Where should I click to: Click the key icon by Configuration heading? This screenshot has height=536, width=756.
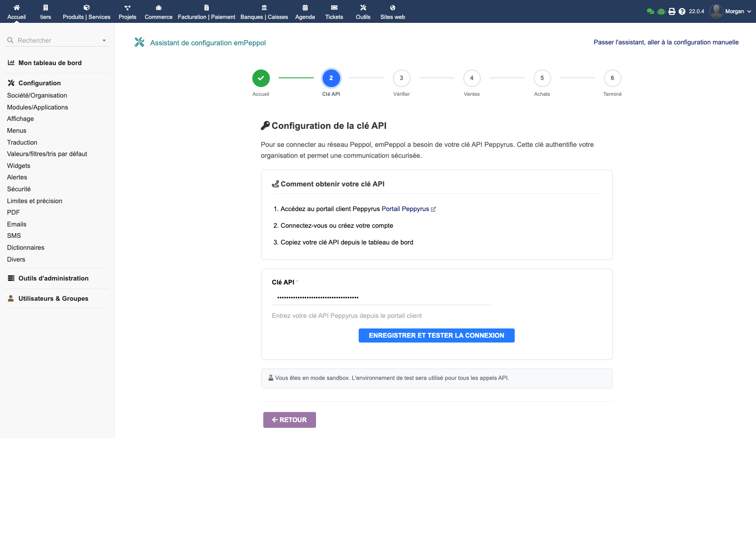pyautogui.click(x=265, y=126)
